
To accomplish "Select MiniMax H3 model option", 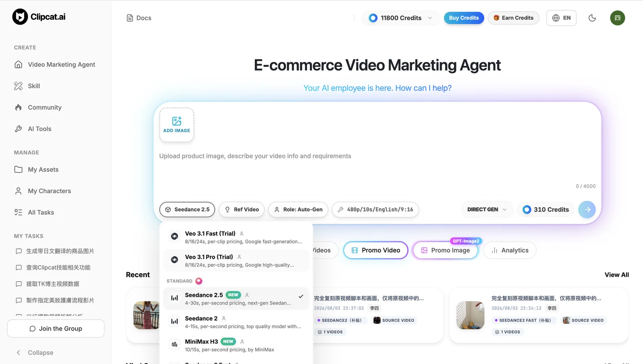I will click(x=236, y=345).
